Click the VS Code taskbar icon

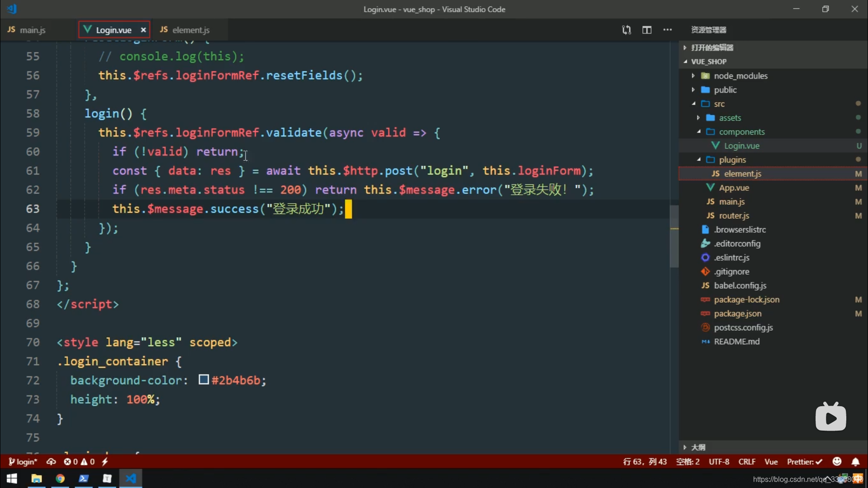[131, 479]
